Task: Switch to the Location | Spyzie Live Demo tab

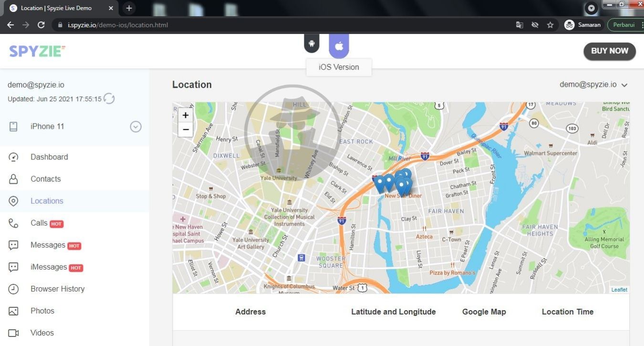Action: (61, 8)
